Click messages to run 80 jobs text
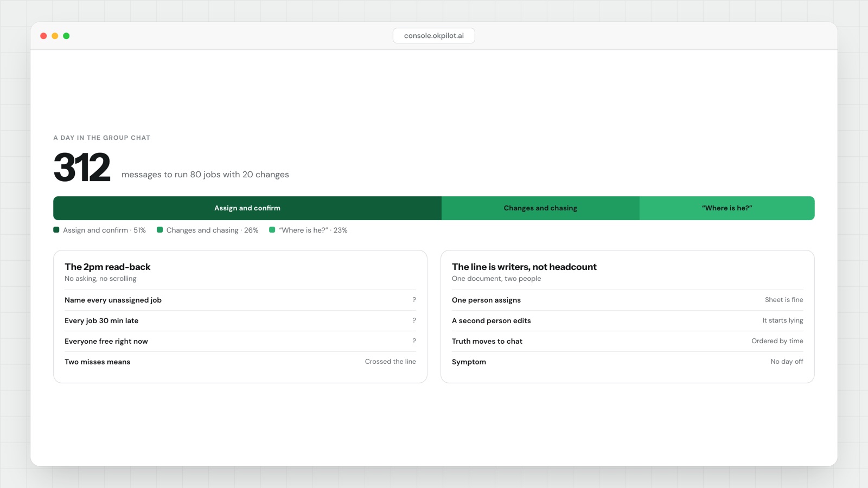 pos(205,175)
